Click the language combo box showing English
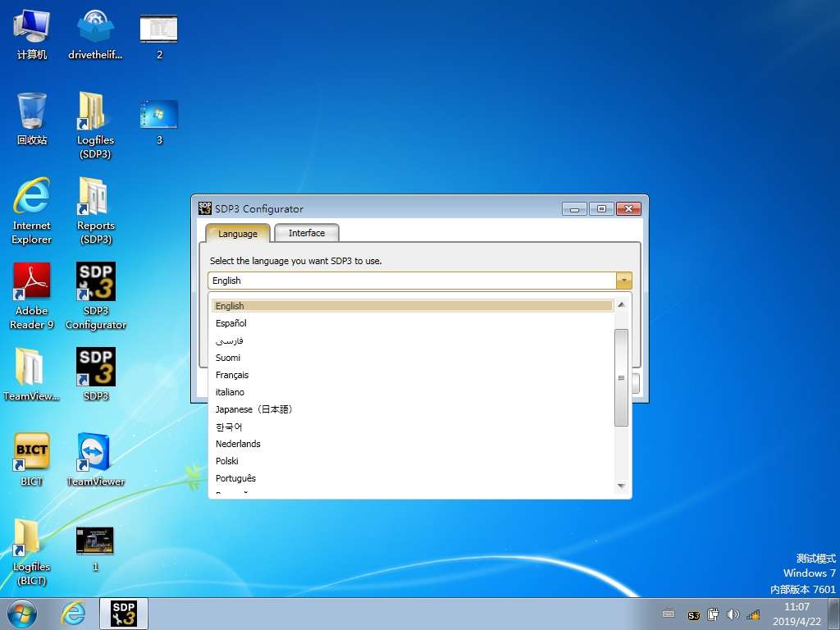This screenshot has width=840, height=630. 420,281
